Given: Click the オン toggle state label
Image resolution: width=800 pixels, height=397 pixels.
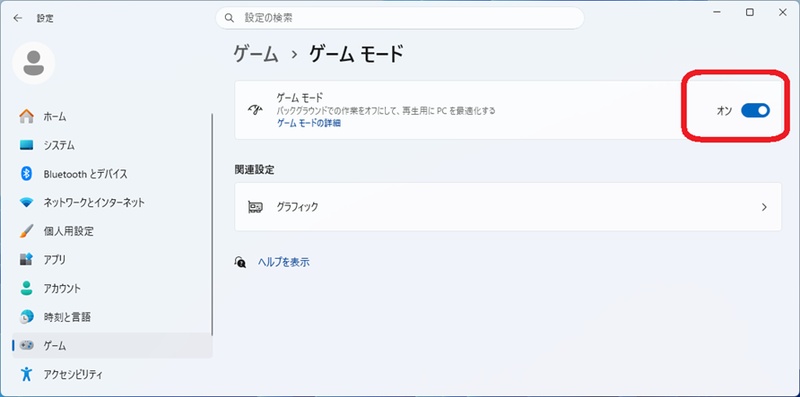Looking at the screenshot, I should [x=724, y=111].
